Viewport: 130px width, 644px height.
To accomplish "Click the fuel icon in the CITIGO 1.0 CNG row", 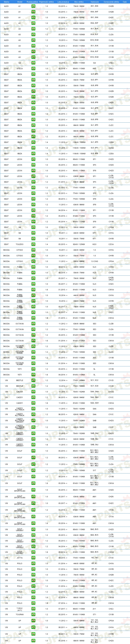I will [33, 261].
